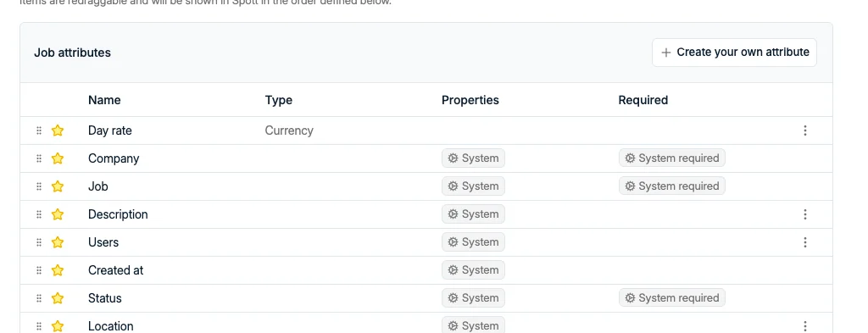Click the Properties column header

[470, 100]
